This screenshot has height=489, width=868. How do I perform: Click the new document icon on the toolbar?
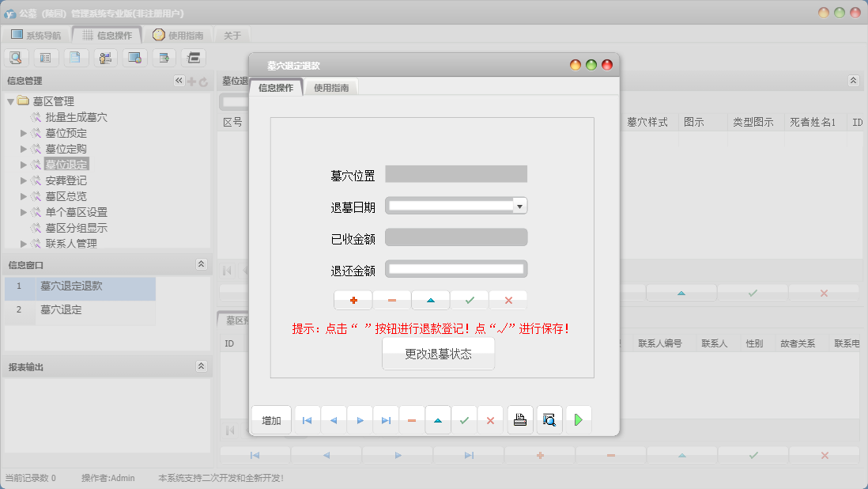tap(75, 57)
